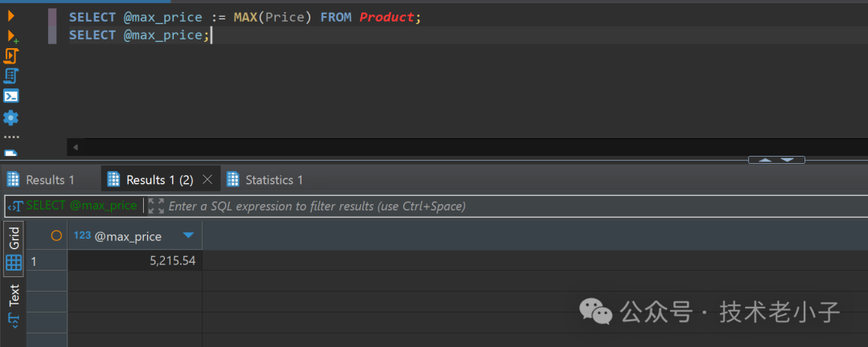Click the expand filter panel icon
The image size is (868, 347).
(156, 206)
